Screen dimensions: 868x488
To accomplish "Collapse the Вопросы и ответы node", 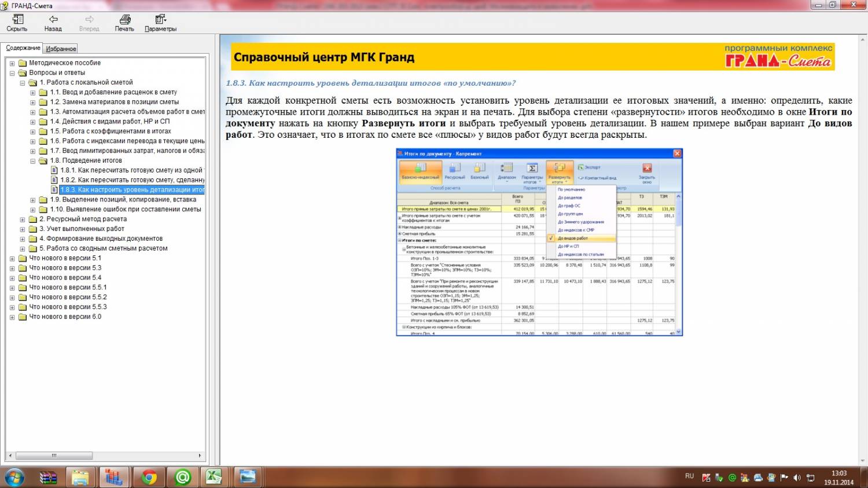I will click(12, 73).
